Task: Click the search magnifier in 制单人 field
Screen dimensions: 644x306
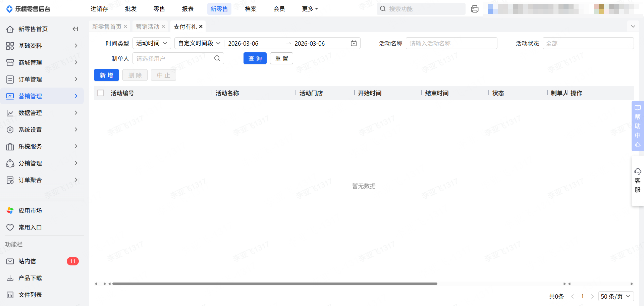Action: [217, 58]
